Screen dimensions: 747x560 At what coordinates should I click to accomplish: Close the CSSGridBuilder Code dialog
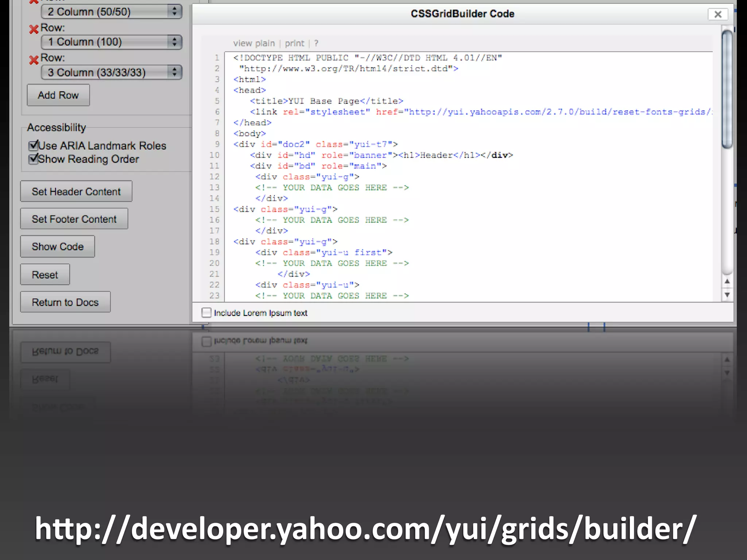(x=718, y=14)
